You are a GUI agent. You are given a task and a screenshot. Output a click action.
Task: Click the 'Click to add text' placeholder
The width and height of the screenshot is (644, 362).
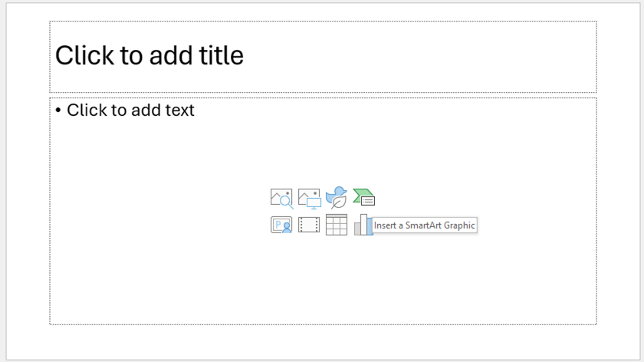click(130, 110)
